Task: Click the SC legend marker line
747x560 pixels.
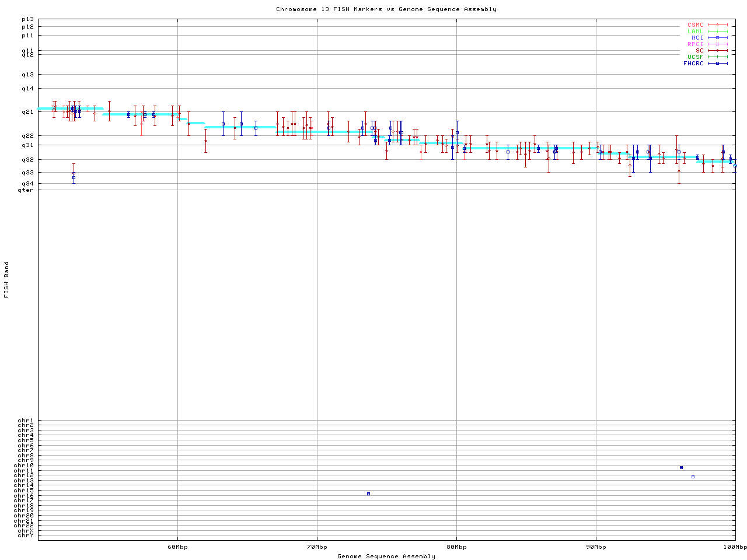Action: click(717, 51)
